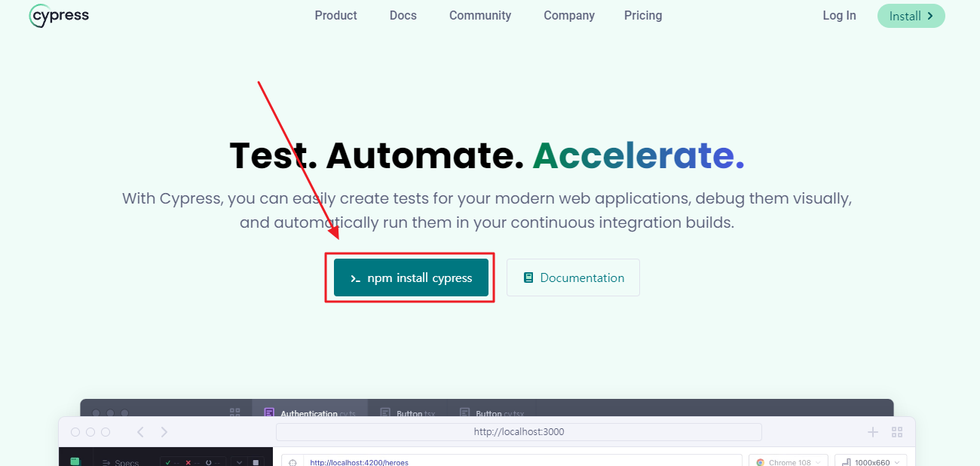Click the localhost:4200/heroes URL field
The width and height of the screenshot is (980, 466).
click(522, 461)
